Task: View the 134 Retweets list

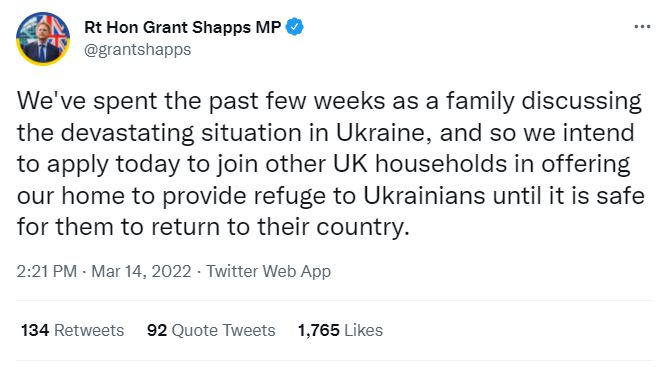Action: pyautogui.click(x=72, y=330)
